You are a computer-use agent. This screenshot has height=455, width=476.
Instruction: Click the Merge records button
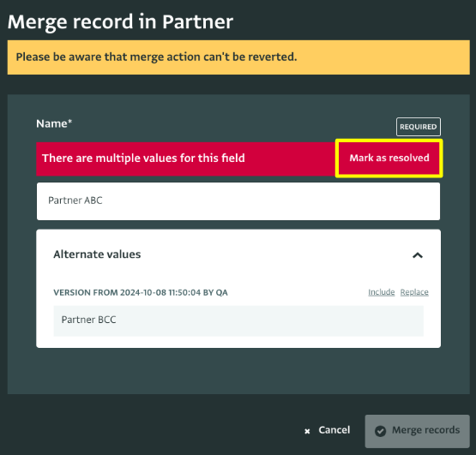[417, 431]
